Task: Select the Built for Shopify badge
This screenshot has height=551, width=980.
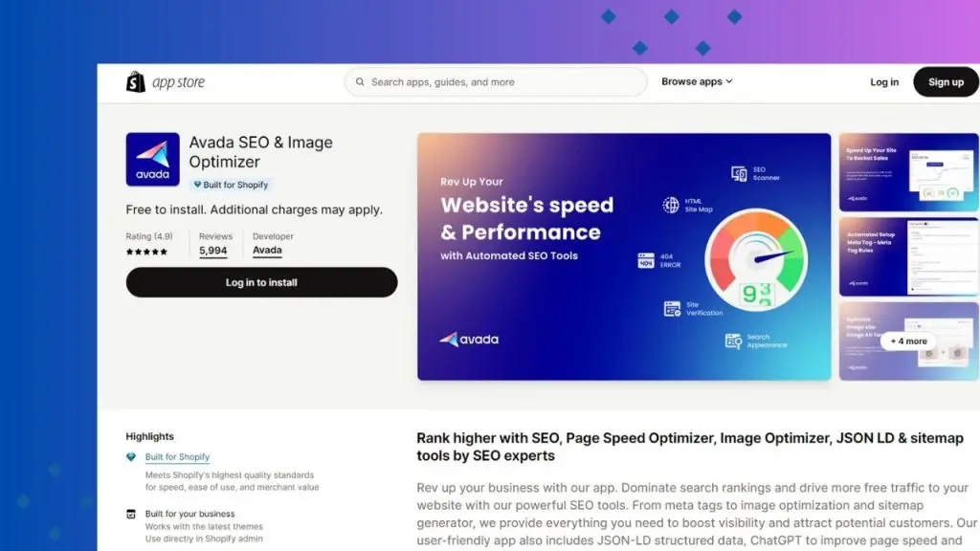Action: (x=231, y=185)
